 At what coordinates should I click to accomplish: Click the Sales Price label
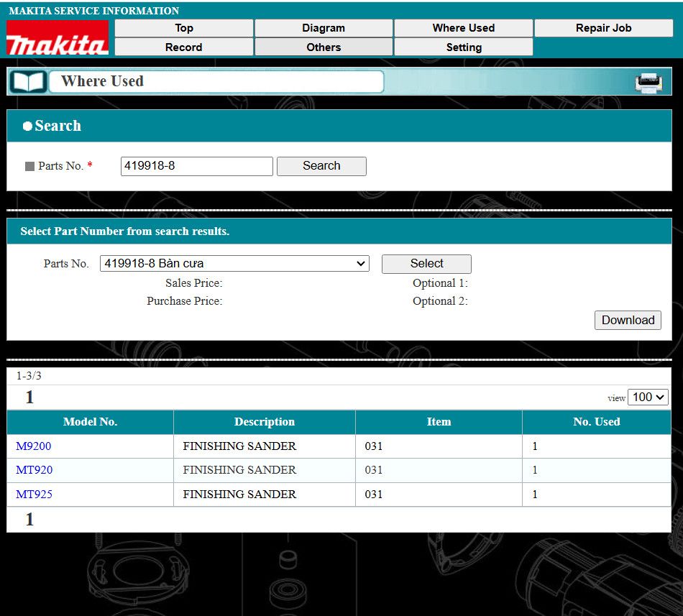194,283
